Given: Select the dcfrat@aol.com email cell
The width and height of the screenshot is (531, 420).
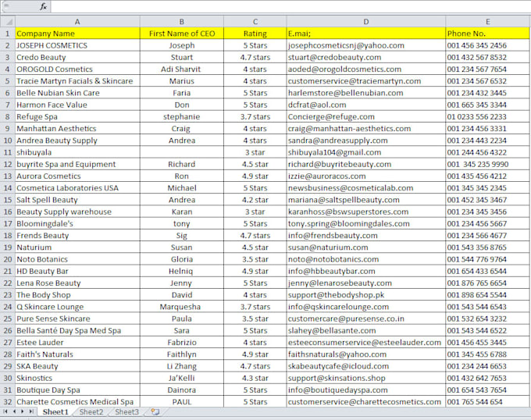Looking at the screenshot, I should pyautogui.click(x=366, y=105).
